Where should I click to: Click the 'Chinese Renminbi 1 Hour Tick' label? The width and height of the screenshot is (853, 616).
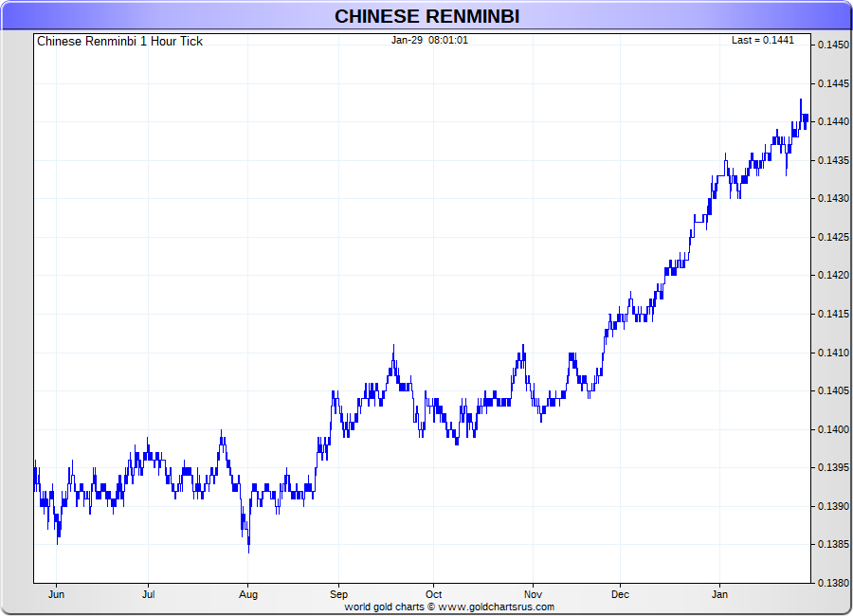pos(119,42)
